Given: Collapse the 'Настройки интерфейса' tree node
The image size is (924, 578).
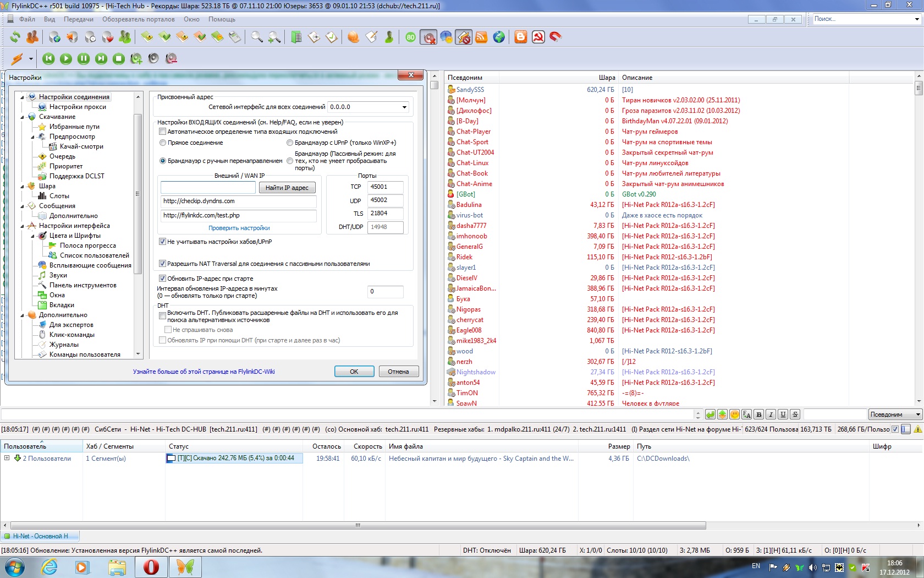Looking at the screenshot, I should tap(23, 226).
